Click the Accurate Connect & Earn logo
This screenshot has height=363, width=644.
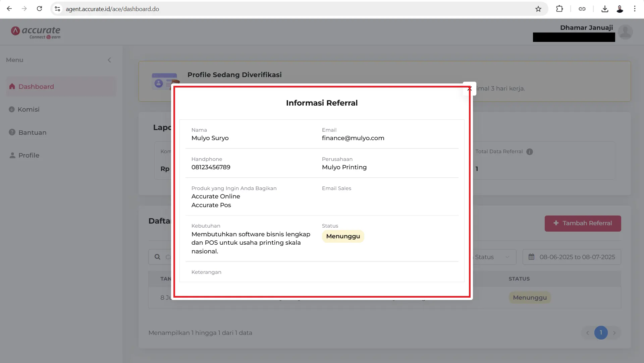pyautogui.click(x=36, y=33)
